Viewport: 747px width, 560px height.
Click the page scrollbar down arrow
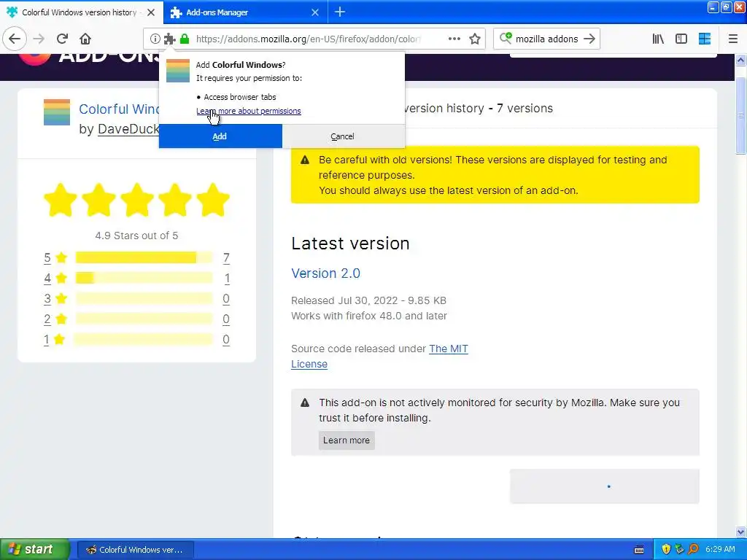coord(741,532)
